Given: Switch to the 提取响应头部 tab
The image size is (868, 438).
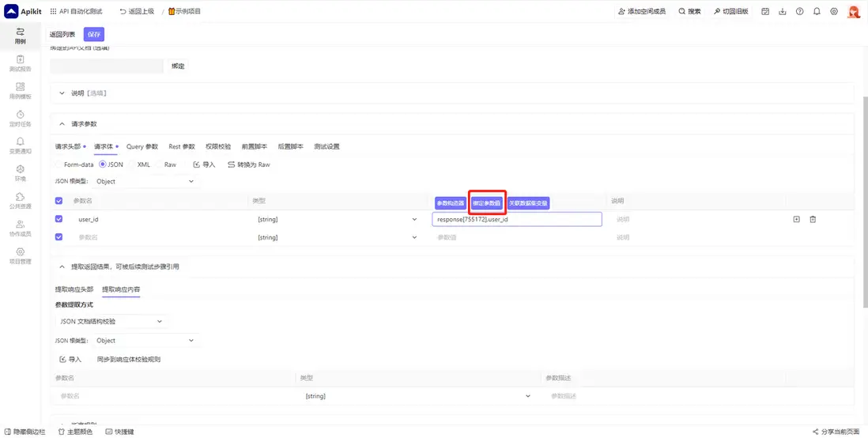Looking at the screenshot, I should pos(74,289).
